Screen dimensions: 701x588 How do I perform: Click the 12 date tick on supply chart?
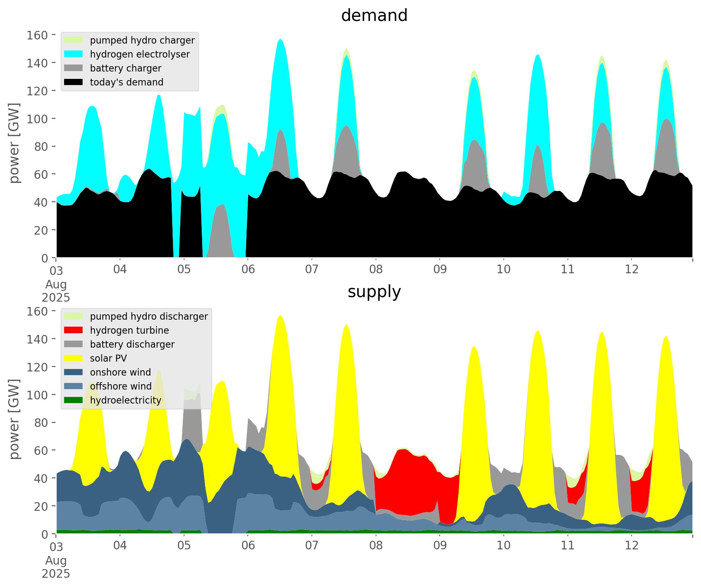click(x=632, y=546)
